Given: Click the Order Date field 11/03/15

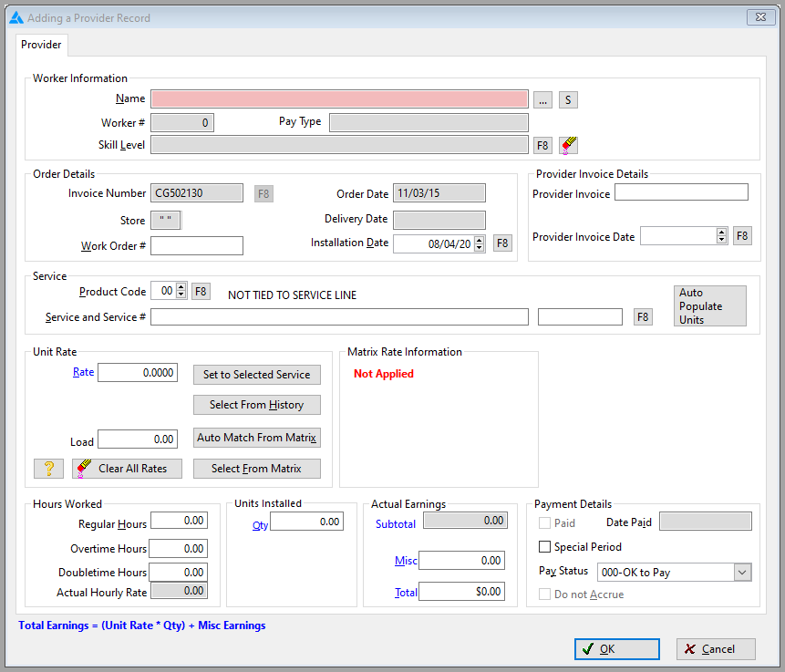Looking at the screenshot, I should click(439, 192).
